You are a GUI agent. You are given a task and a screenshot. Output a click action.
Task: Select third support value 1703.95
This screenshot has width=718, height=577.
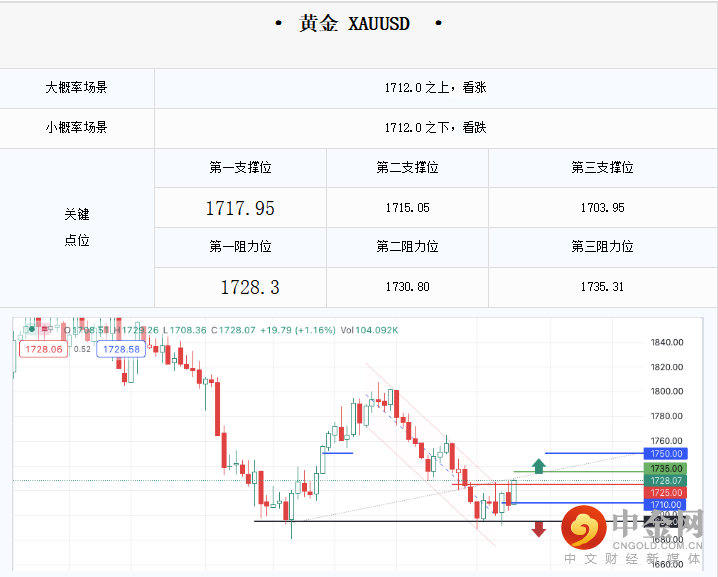[603, 208]
